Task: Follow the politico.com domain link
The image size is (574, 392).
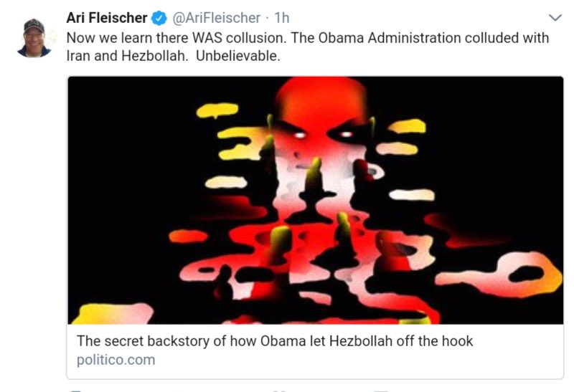Action: [x=116, y=360]
